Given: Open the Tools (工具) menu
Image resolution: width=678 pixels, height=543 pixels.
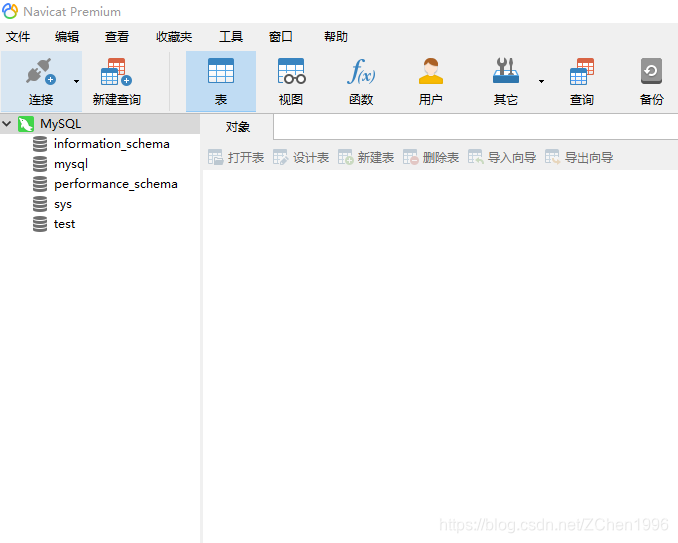Looking at the screenshot, I should pyautogui.click(x=231, y=37).
